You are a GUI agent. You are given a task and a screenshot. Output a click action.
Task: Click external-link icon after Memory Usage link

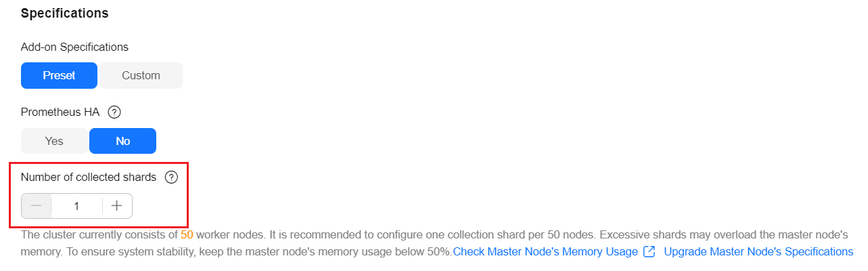click(x=649, y=252)
